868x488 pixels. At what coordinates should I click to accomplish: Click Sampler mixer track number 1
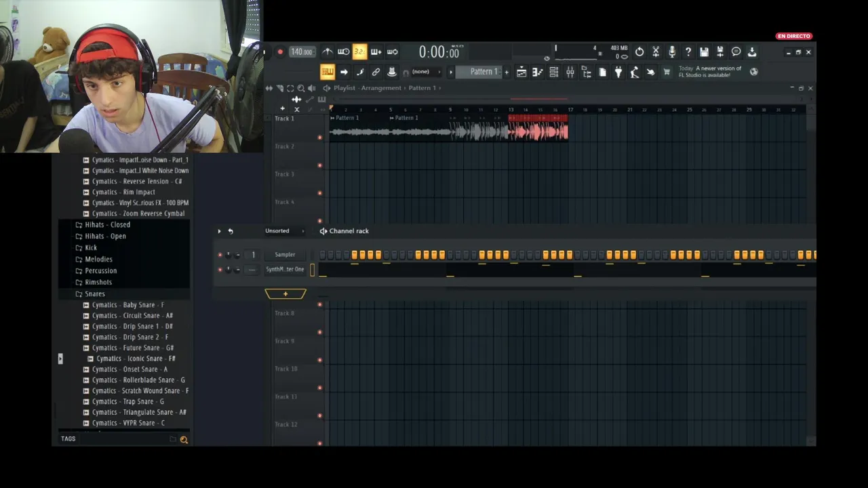[x=253, y=255]
